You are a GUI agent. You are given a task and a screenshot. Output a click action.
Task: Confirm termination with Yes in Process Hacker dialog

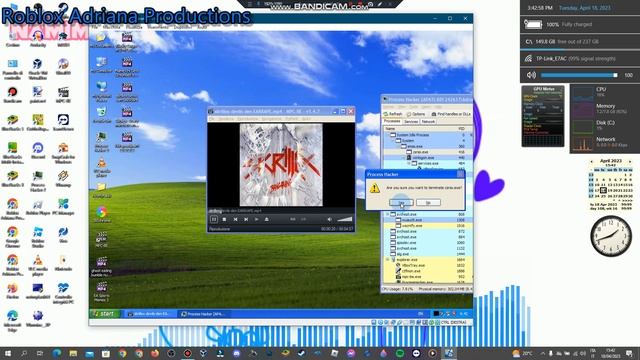point(401,202)
